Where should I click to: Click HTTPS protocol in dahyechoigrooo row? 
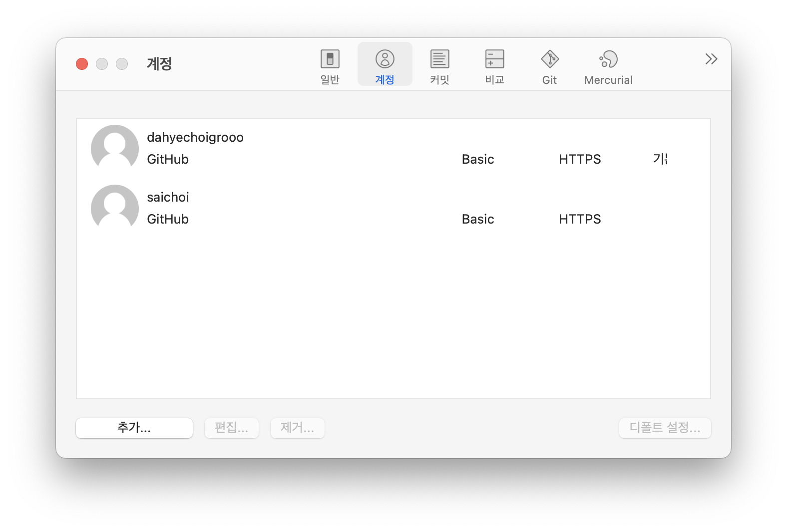coord(580,159)
